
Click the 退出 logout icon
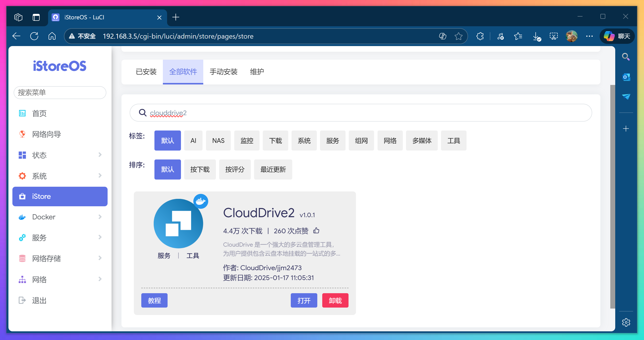pyautogui.click(x=22, y=300)
